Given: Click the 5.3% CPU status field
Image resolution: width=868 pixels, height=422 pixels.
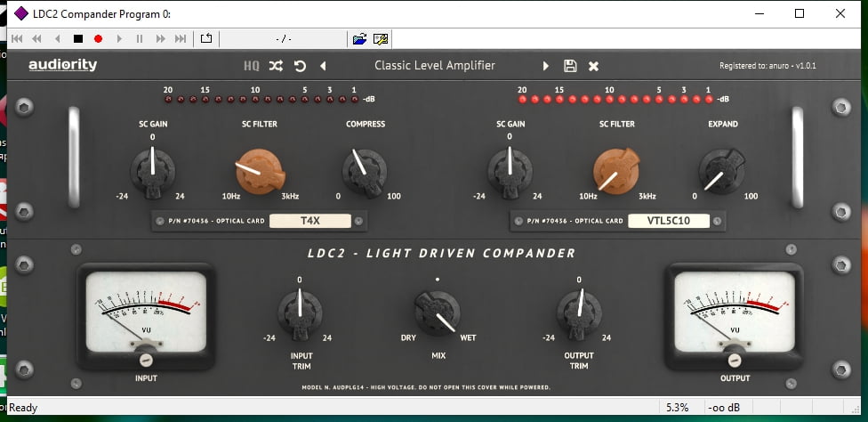Looking at the screenshot, I should (x=677, y=408).
